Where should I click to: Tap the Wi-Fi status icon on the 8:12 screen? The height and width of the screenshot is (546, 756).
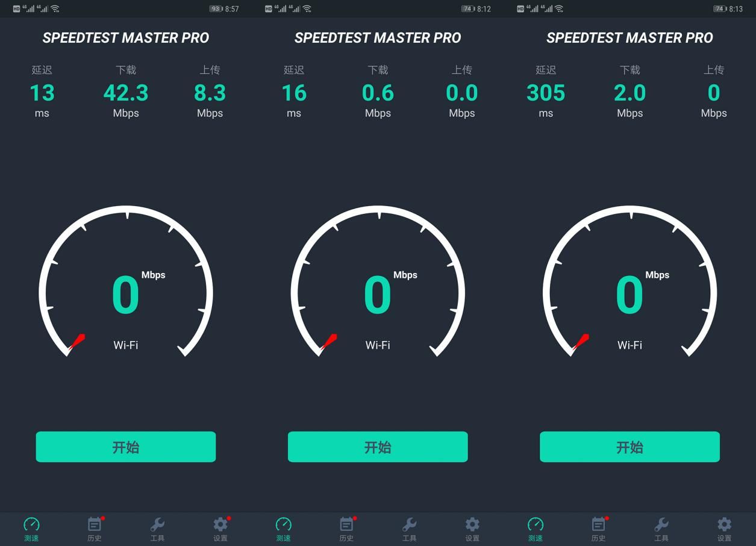[307, 9]
